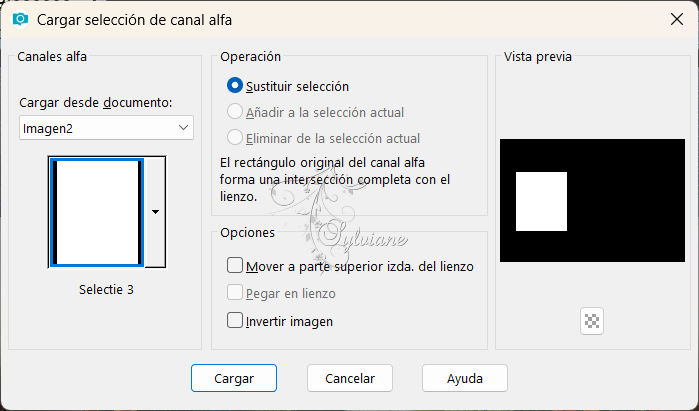
Task: Open the Cargar desde documento dropdown
Action: (106, 128)
